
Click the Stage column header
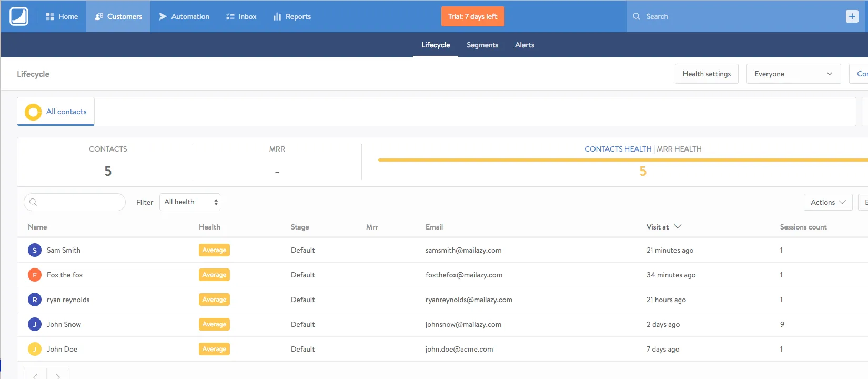click(300, 227)
